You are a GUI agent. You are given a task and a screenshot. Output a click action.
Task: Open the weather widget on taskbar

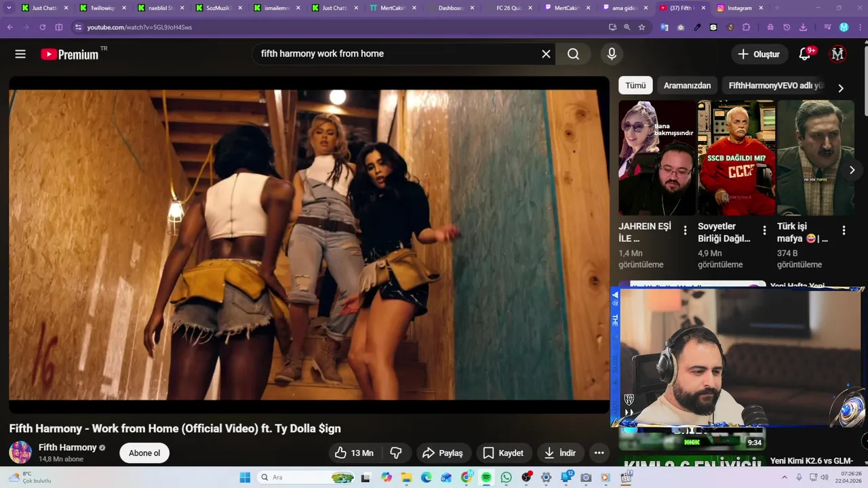pyautogui.click(x=29, y=477)
